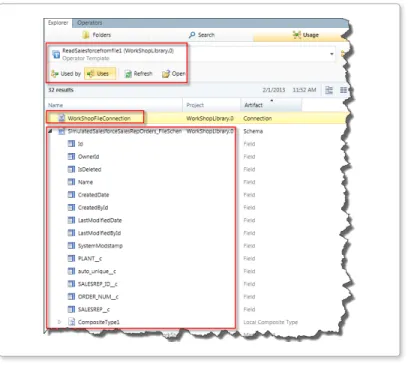408x366 pixels.
Task: Click the CompositeType1 document icon
Action: click(71, 322)
